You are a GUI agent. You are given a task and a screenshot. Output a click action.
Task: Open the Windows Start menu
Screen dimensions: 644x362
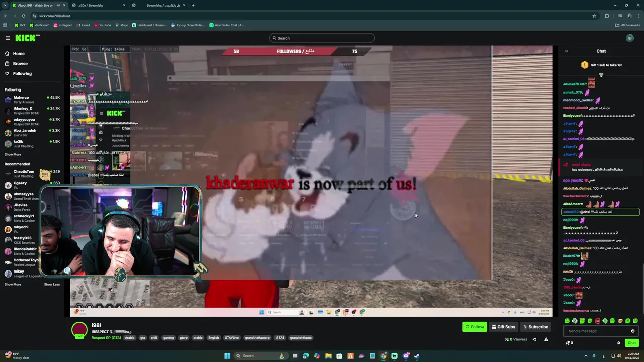click(x=227, y=356)
